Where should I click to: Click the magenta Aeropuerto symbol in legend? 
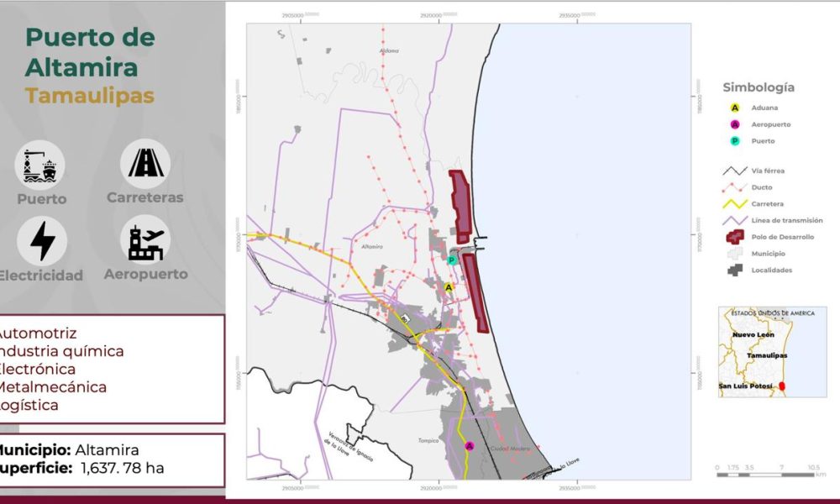735,124
